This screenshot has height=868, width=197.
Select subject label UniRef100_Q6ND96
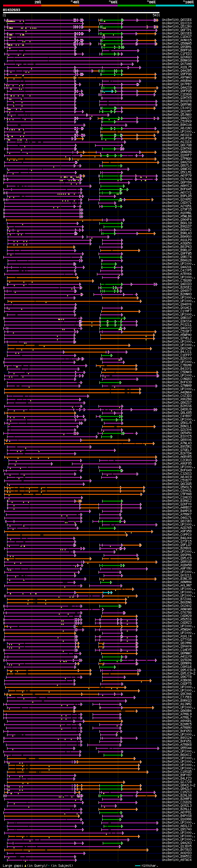click(x=177, y=152)
